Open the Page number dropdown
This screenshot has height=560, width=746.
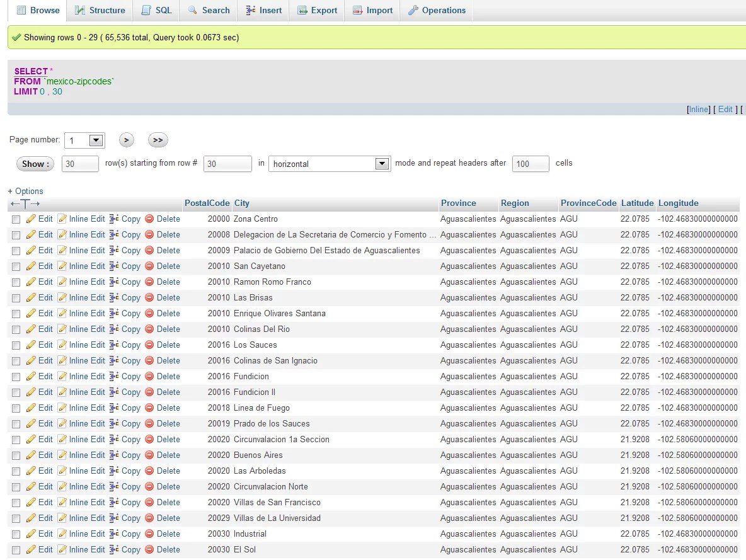[84, 140]
